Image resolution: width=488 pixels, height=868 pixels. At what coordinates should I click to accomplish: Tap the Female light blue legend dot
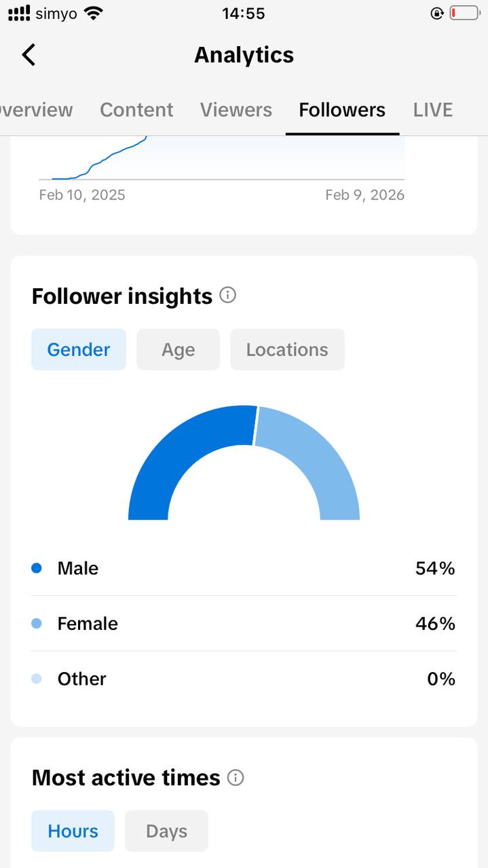click(37, 623)
